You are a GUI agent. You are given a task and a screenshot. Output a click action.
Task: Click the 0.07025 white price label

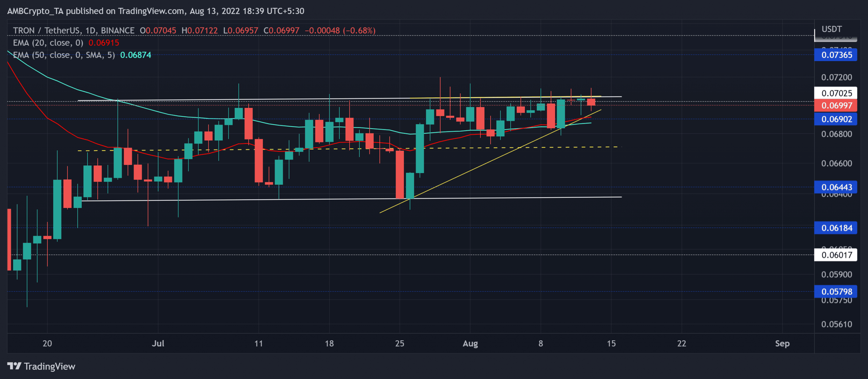click(x=836, y=93)
